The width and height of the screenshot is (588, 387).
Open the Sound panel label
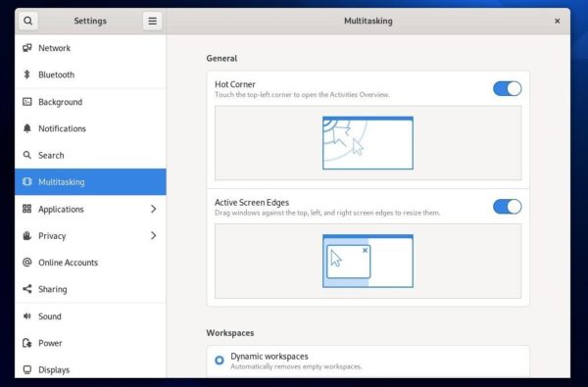click(x=50, y=316)
